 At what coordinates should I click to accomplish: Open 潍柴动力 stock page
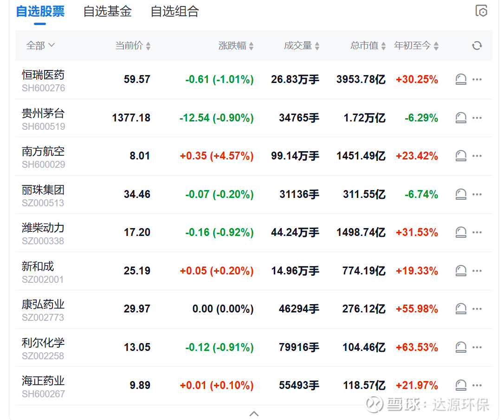coord(43,228)
